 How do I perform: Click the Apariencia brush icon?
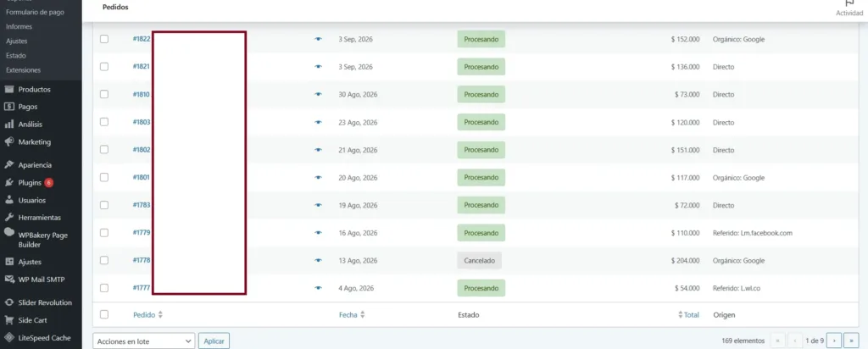[8, 165]
